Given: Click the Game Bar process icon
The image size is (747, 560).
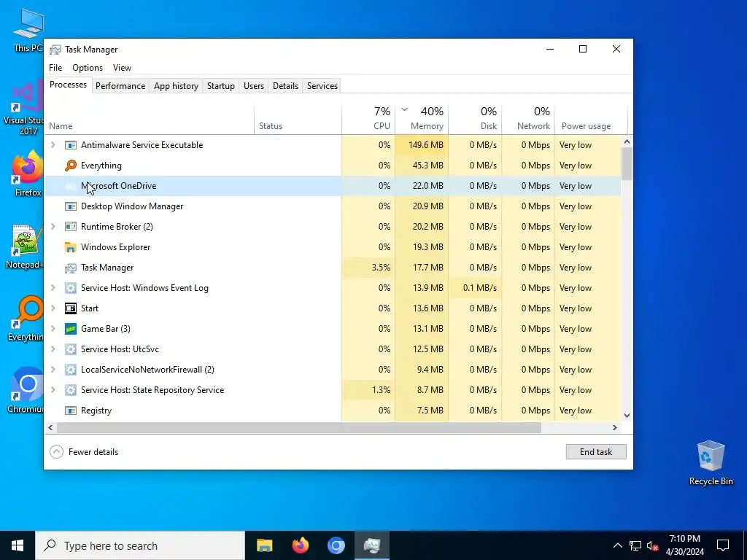Looking at the screenshot, I should coord(71,329).
